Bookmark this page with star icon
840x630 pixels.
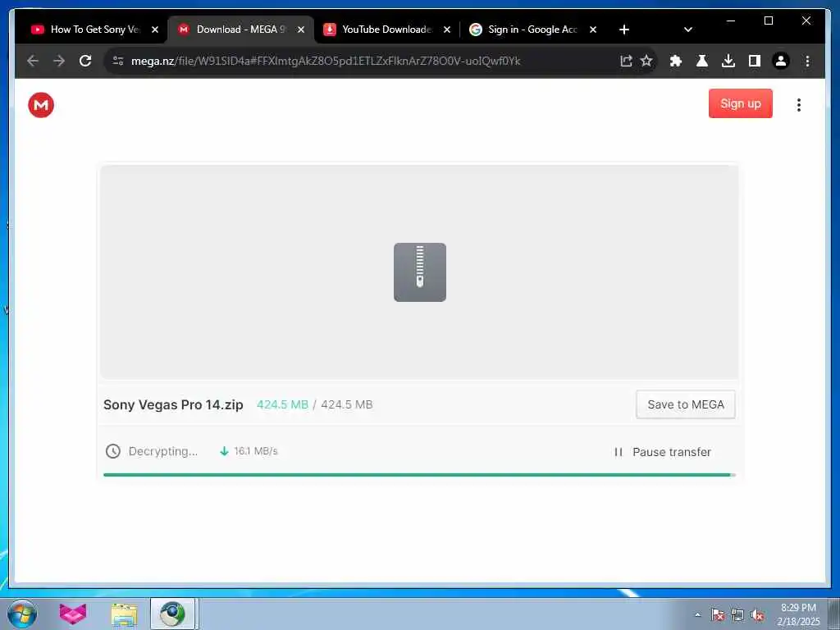click(646, 61)
